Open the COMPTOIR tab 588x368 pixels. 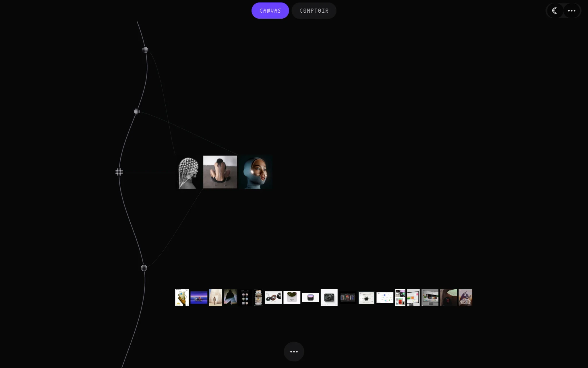pyautogui.click(x=314, y=11)
